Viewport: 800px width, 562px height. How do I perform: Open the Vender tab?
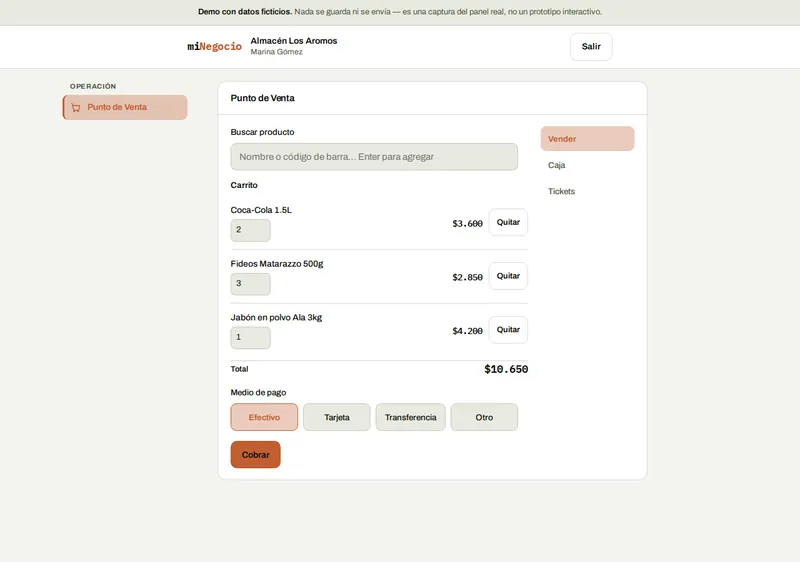pyautogui.click(x=587, y=139)
